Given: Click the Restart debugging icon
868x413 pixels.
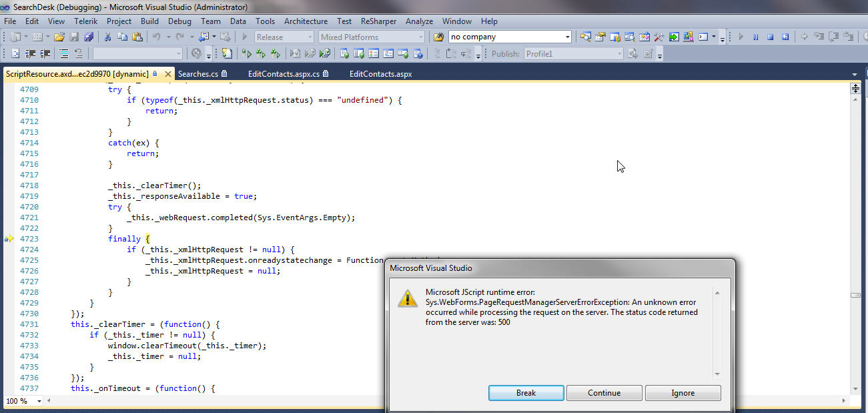Looking at the screenshot, I should coord(785,37).
